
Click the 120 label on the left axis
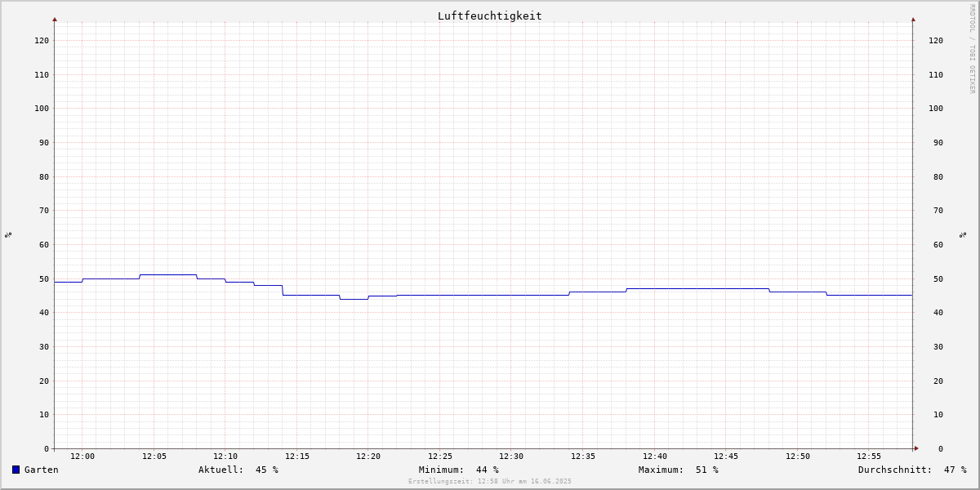point(42,40)
